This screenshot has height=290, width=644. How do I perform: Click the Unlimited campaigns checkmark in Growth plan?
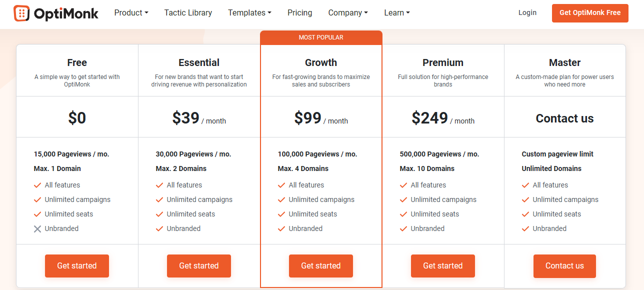click(281, 200)
